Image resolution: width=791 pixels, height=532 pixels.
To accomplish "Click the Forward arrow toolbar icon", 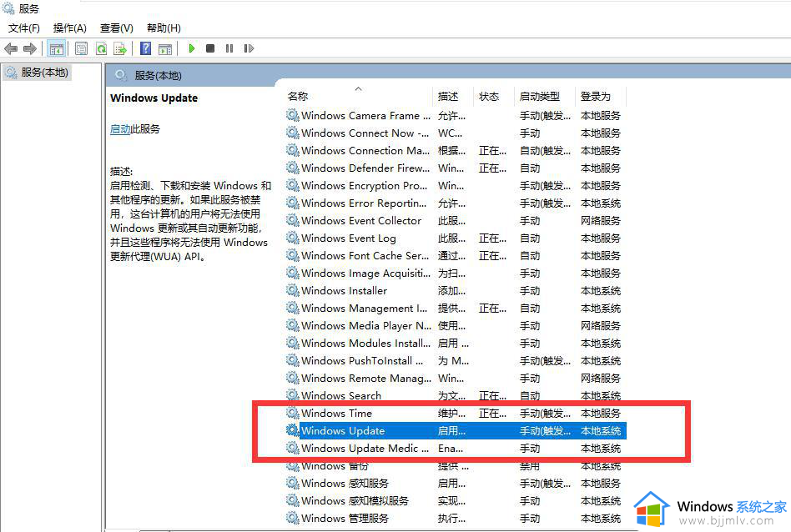I will coord(30,48).
